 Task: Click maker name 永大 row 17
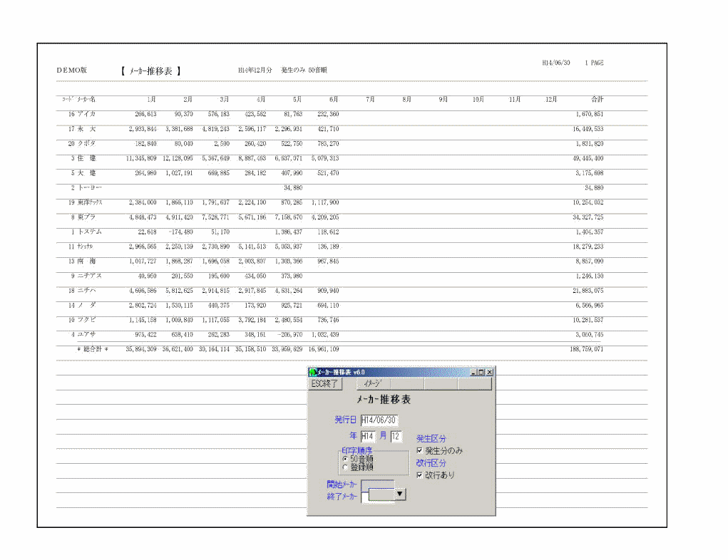tap(86, 128)
